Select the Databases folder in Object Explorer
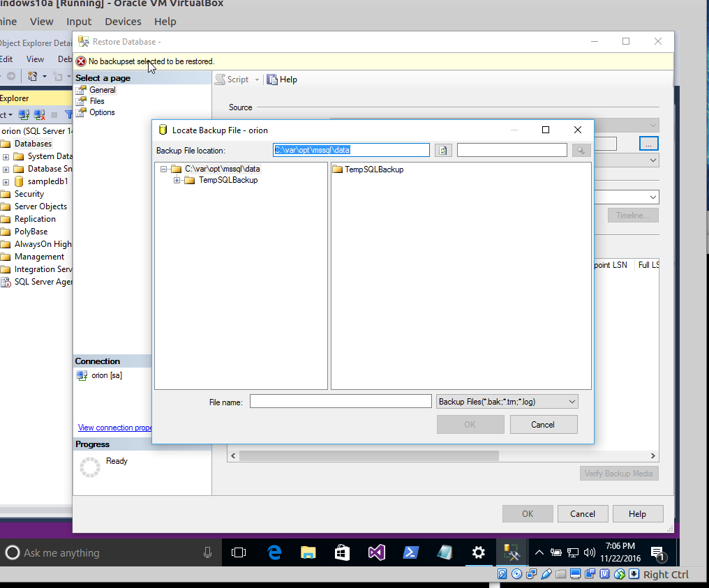 pos(33,144)
